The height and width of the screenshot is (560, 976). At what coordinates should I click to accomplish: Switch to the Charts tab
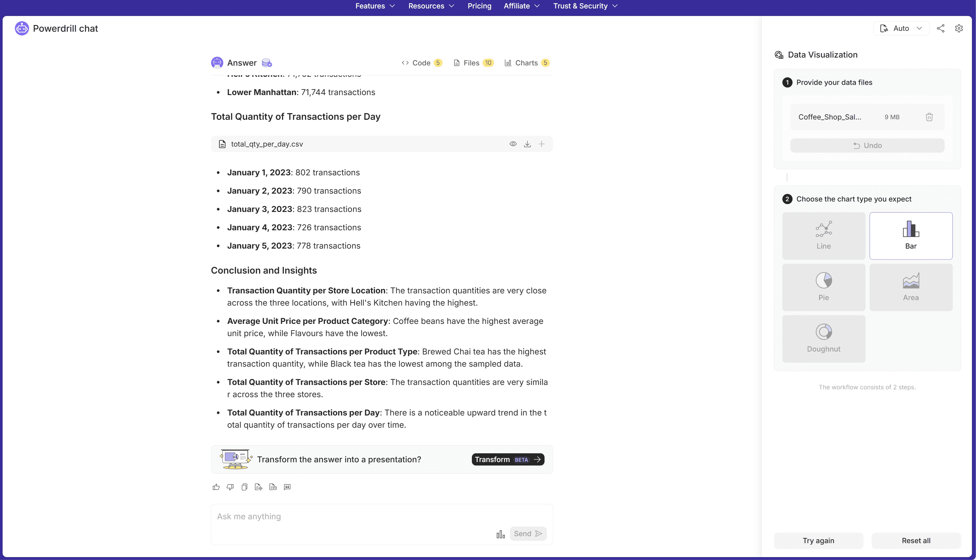pos(527,63)
